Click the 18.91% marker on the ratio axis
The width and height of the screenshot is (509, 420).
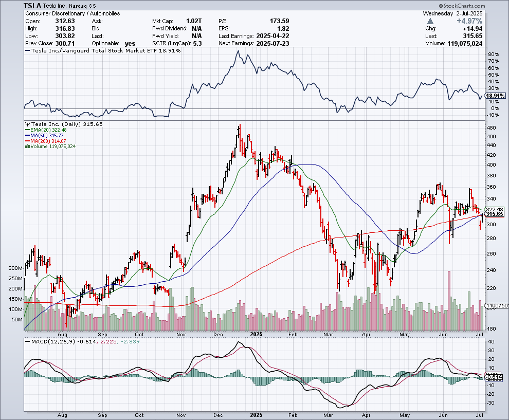click(495, 96)
